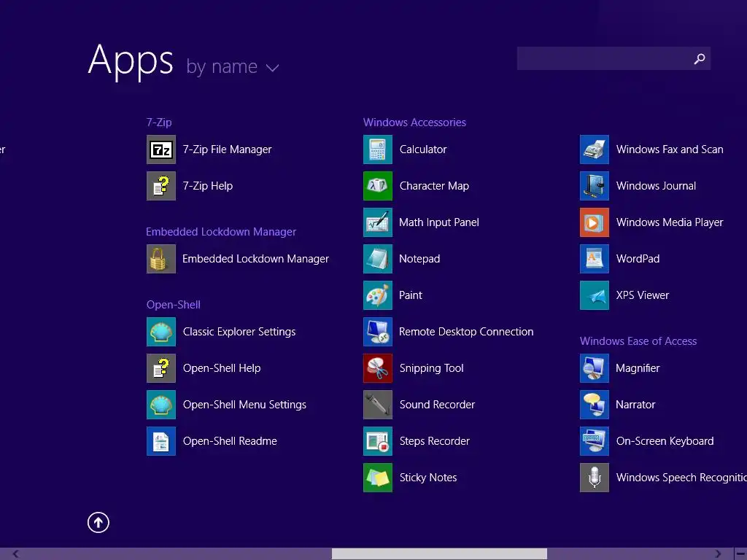Screen dimensions: 747x560
Task: Select the Windows Accessories group header
Action: coord(414,122)
